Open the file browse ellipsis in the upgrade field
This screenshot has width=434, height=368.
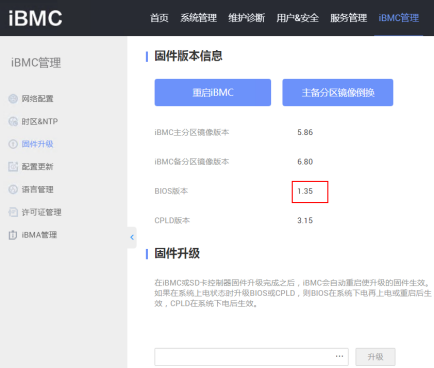pyautogui.click(x=339, y=356)
